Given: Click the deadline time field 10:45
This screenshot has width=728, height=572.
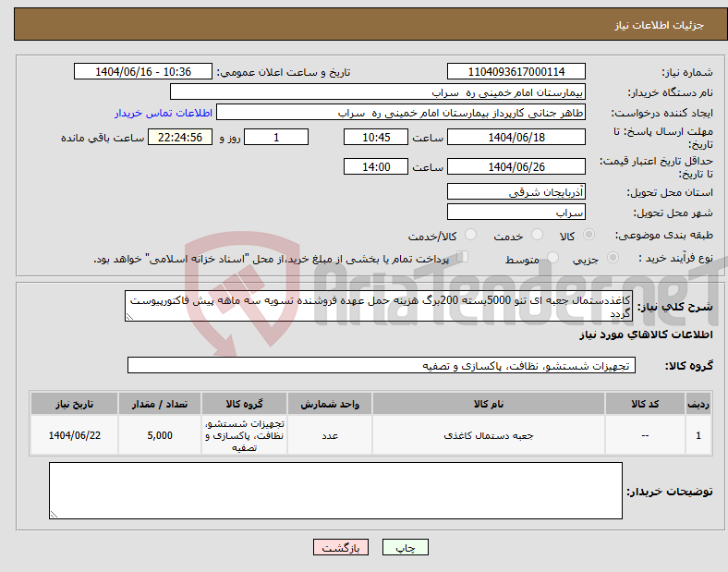Looking at the screenshot, I should 376,137.
